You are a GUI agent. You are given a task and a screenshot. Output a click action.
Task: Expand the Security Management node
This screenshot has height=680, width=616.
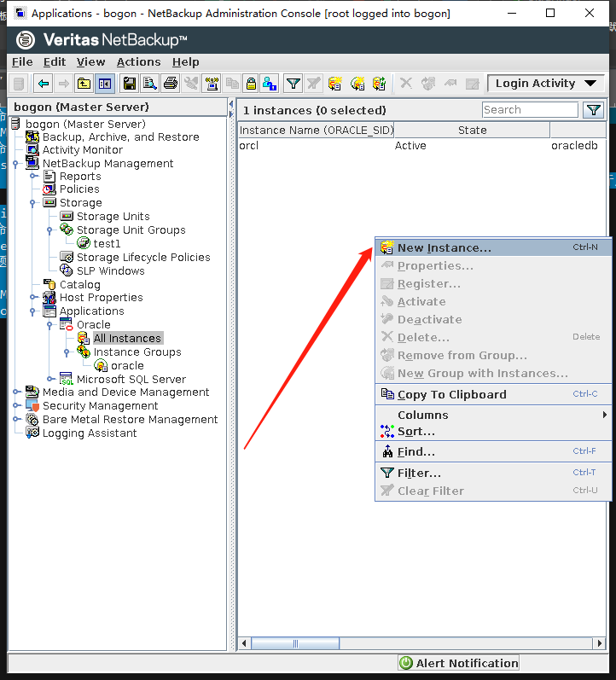[16, 406]
